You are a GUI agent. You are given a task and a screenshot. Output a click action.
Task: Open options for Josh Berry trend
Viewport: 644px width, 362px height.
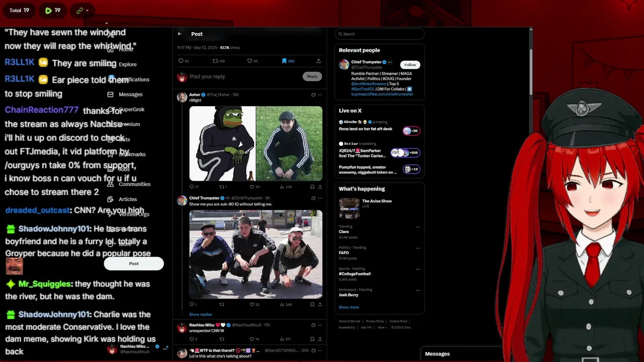[x=418, y=291]
